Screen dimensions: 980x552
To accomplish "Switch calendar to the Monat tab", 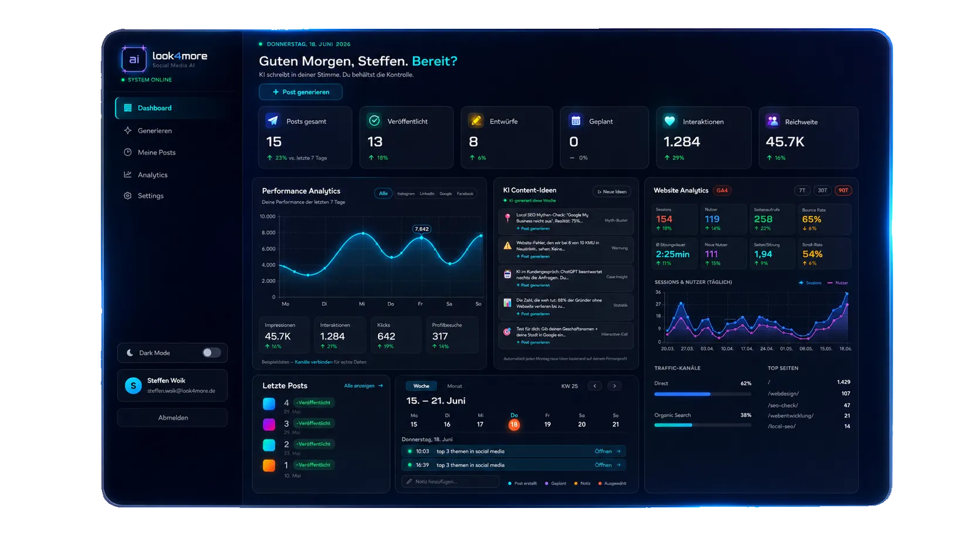I will (x=455, y=386).
